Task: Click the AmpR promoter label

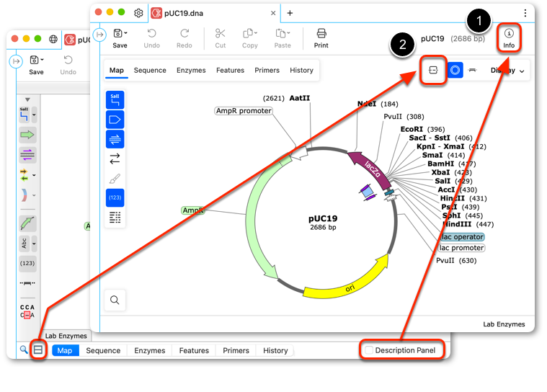Action: 244,111
